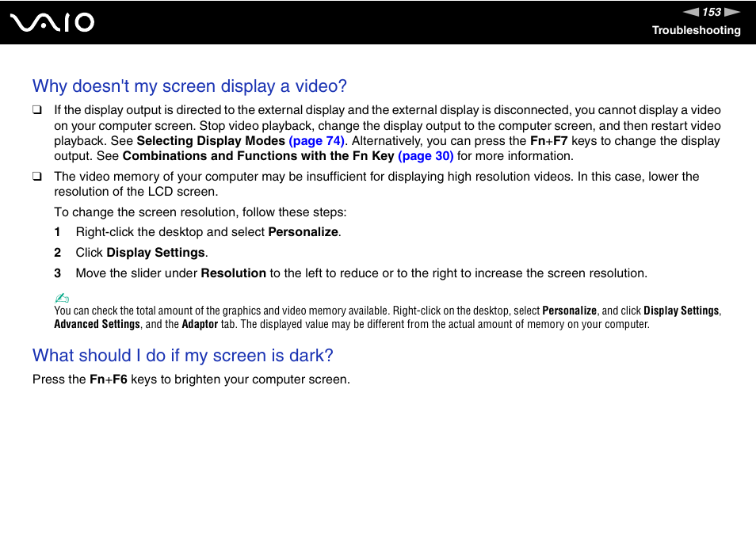Click "To change the screen resolution, follow these steps:"
Viewport: 756px width, 534px height.
200,212
